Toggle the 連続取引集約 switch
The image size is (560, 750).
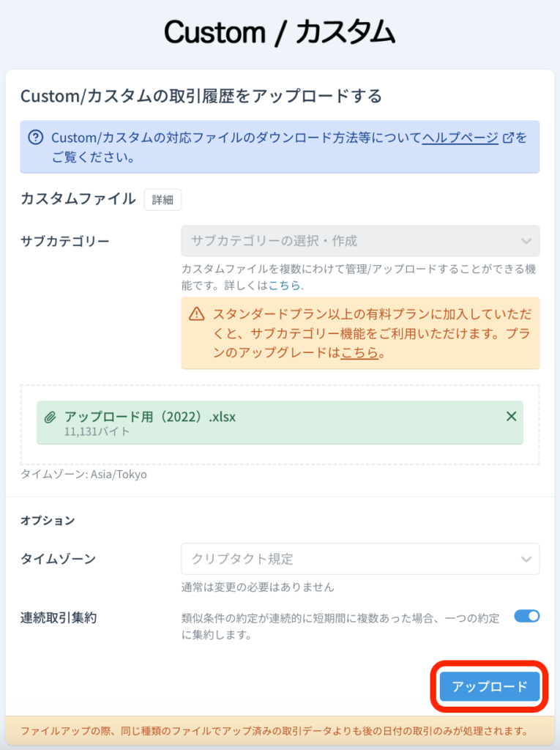pos(527,616)
